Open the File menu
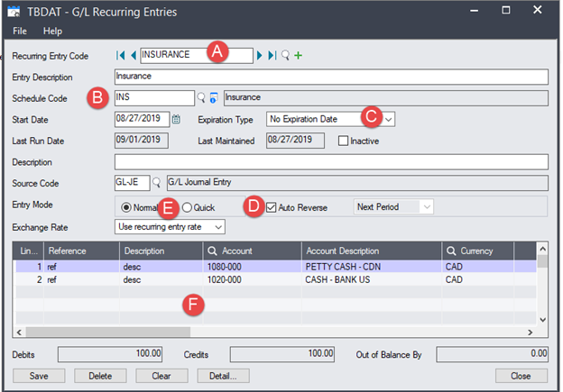 click(x=19, y=32)
